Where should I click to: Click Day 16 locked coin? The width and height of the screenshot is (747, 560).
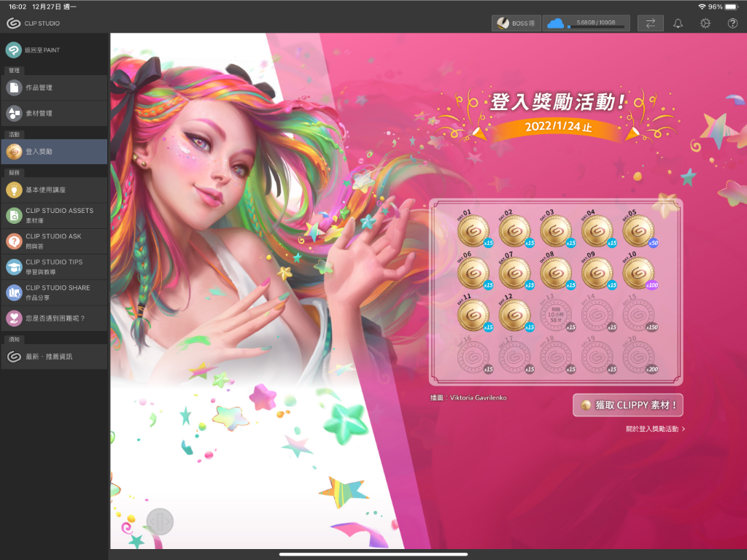(473, 357)
